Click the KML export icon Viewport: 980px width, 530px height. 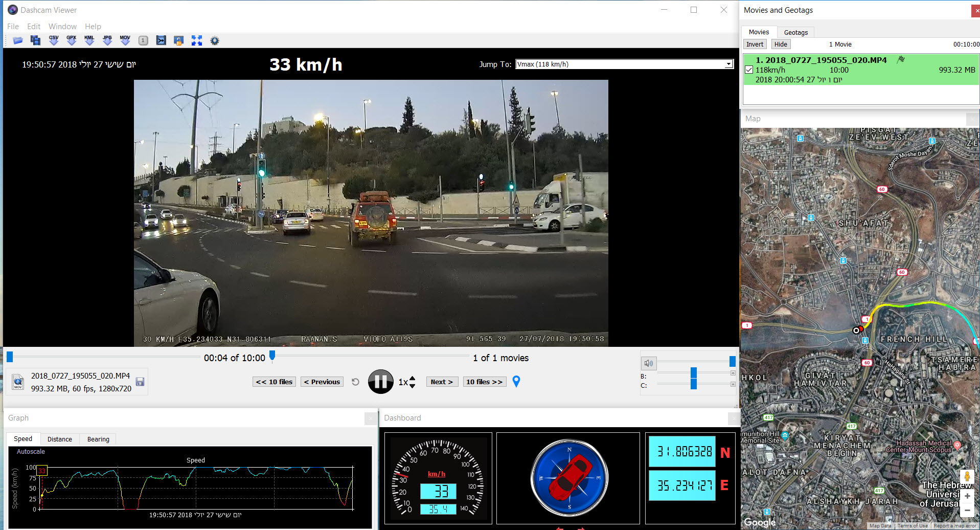89,40
